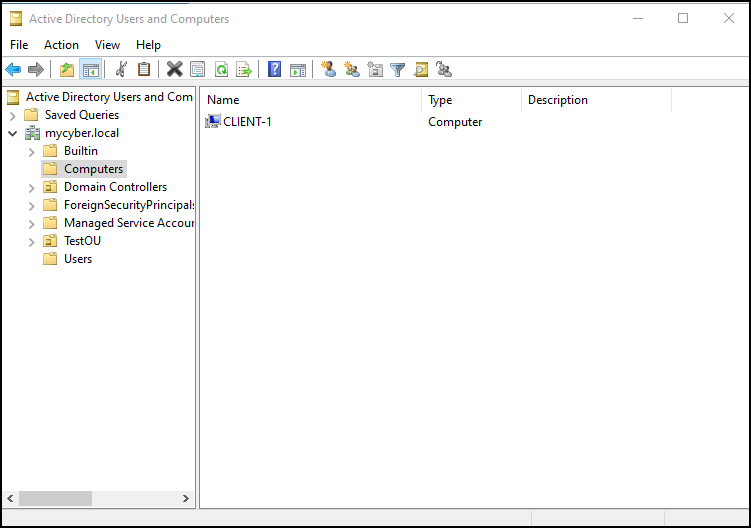The image size is (751, 528).
Task: Go back with the blue Back arrow
Action: point(13,70)
